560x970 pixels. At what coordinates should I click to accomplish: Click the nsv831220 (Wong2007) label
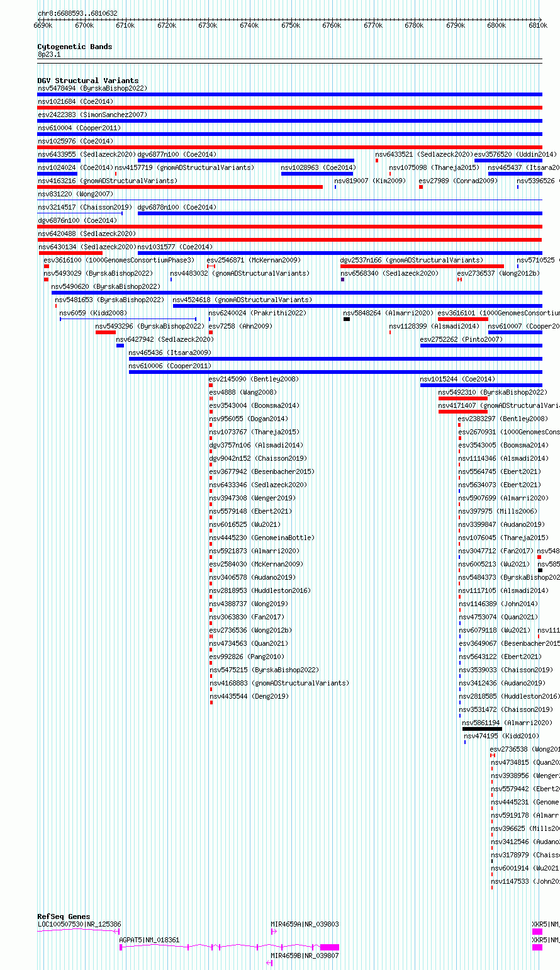pyautogui.click(x=76, y=194)
